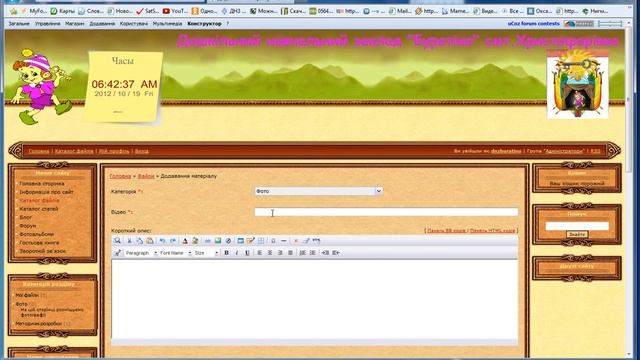The image size is (640, 360).
Task: Undo last edit with the undo arrow
Action: 162,241
